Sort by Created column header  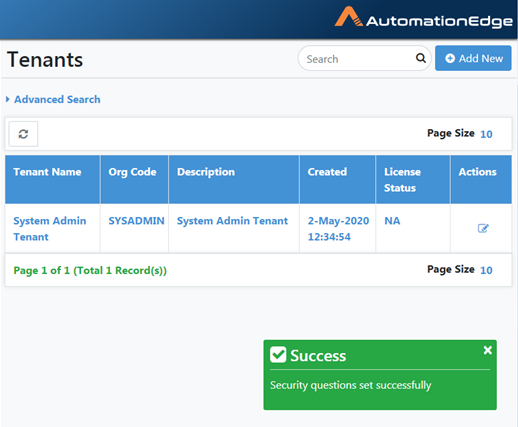(x=327, y=172)
